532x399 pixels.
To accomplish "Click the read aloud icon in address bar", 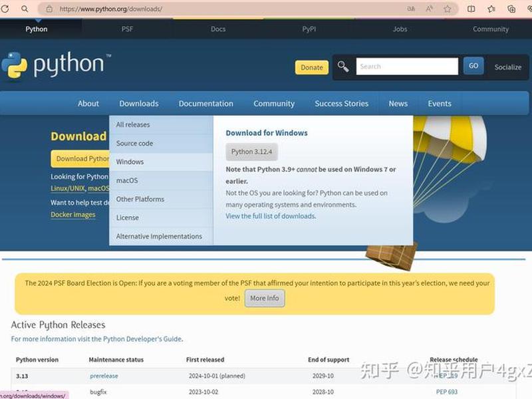I will 429,9.
